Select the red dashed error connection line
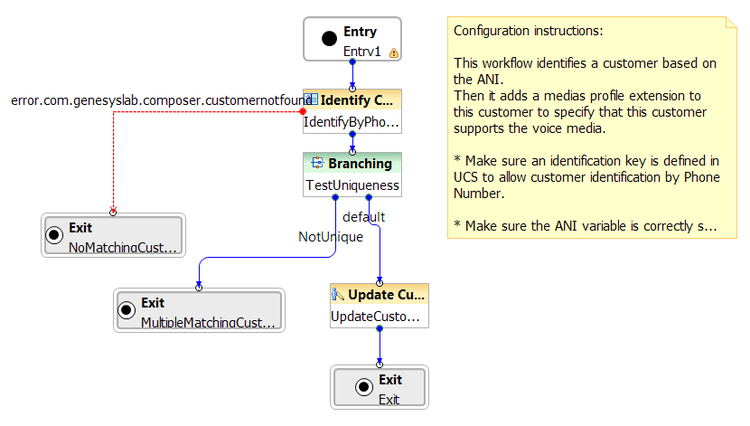Image resolution: width=750 pixels, height=426 pixels. [113, 160]
